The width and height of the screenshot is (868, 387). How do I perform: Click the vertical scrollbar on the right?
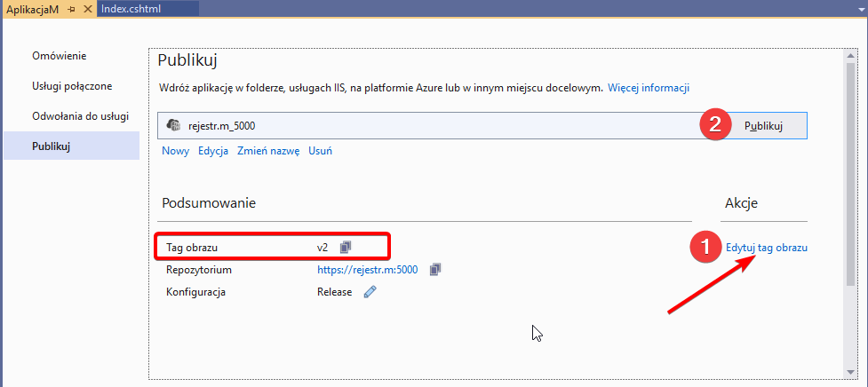tap(850, 178)
